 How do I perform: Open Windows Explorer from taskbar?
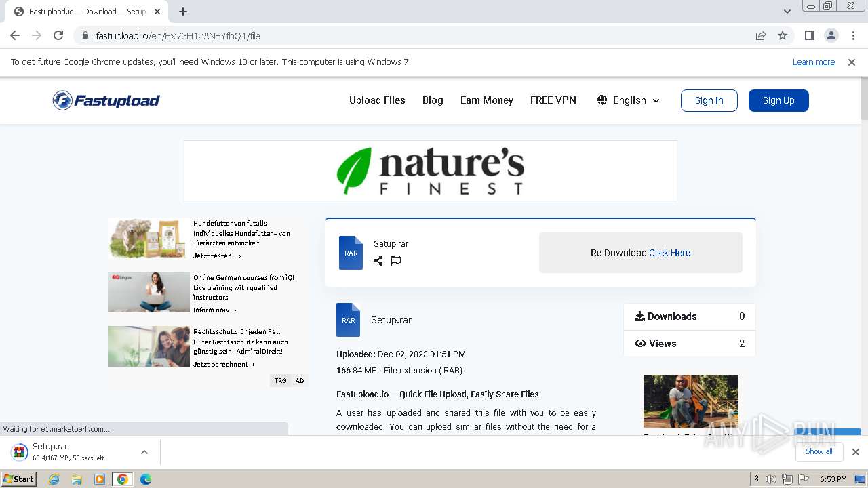click(77, 479)
